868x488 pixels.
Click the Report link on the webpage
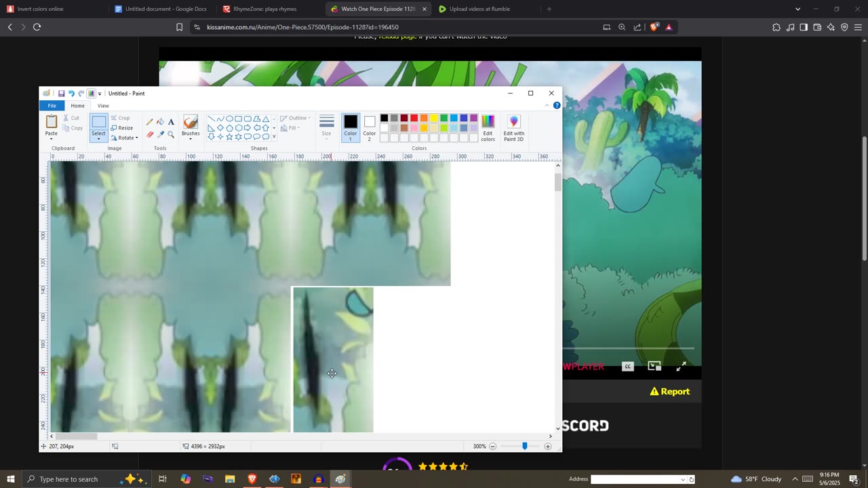tap(670, 391)
